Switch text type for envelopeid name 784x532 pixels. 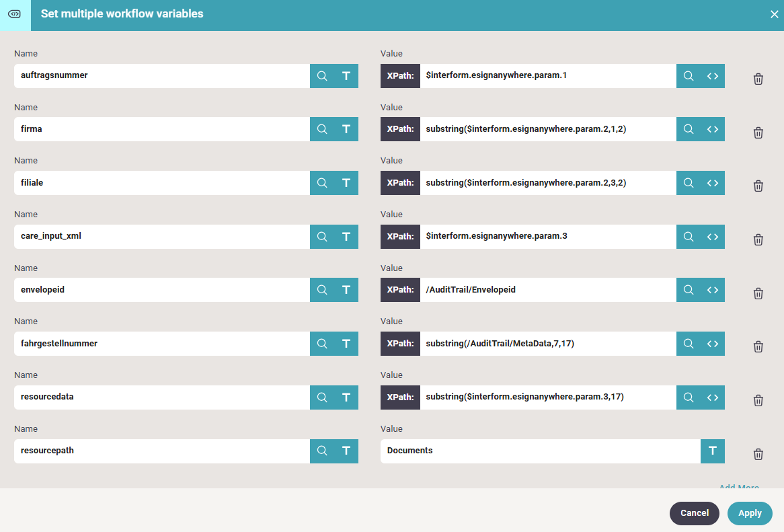coord(346,290)
